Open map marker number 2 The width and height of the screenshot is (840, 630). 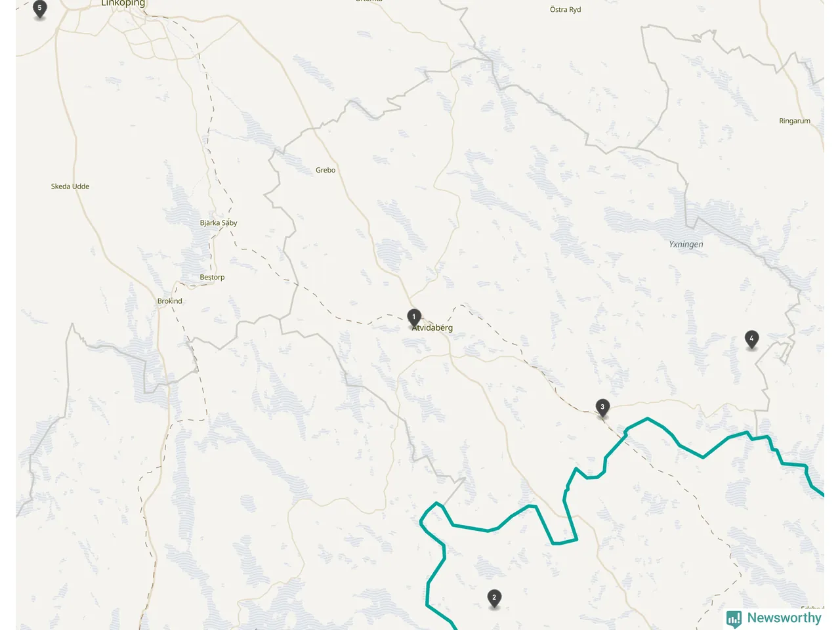click(494, 598)
